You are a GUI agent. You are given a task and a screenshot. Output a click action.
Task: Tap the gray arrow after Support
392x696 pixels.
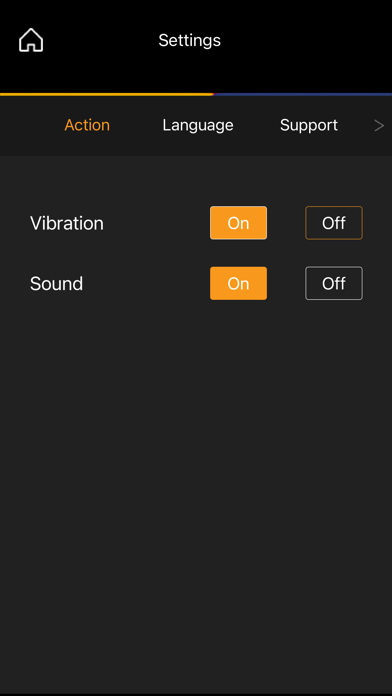[x=379, y=126]
